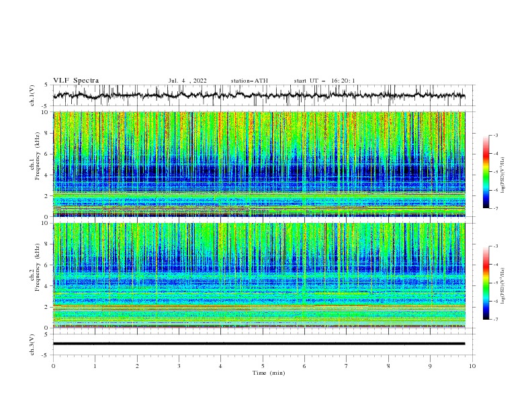Click the ch.1 color bar 'log(PSD)(V²/Hz)' label
Screen dimensions: 532x411
pyautogui.click(x=503, y=175)
